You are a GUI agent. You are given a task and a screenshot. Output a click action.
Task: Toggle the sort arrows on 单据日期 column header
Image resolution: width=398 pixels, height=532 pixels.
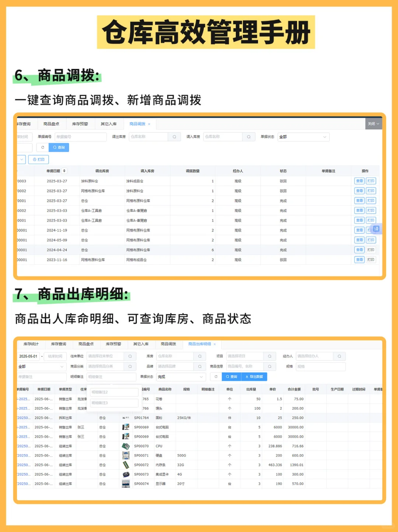click(x=64, y=170)
